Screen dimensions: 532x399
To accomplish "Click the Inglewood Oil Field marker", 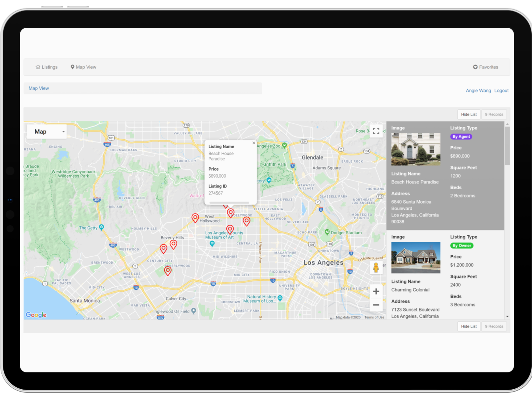I will (x=194, y=311).
